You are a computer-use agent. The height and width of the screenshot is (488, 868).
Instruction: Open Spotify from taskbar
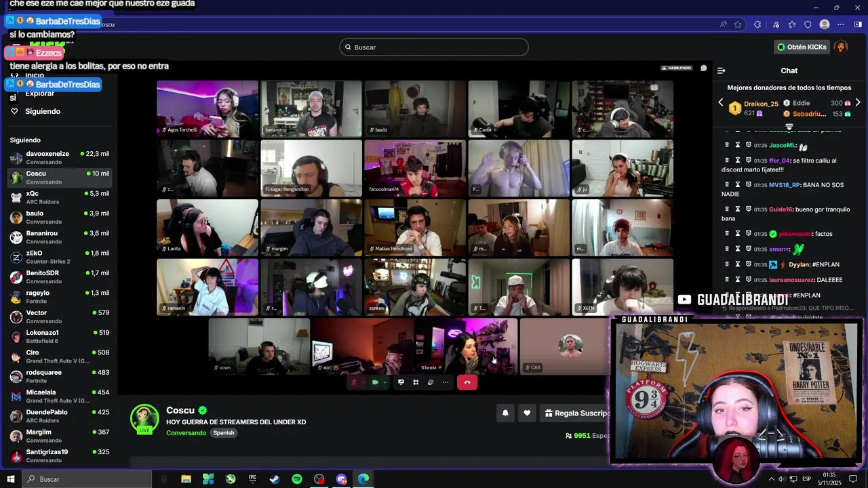297,479
